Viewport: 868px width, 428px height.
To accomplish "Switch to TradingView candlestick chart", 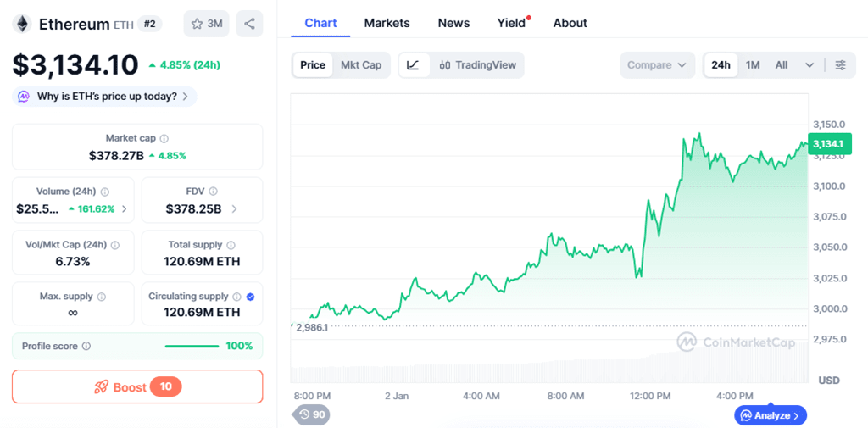I will [x=477, y=65].
